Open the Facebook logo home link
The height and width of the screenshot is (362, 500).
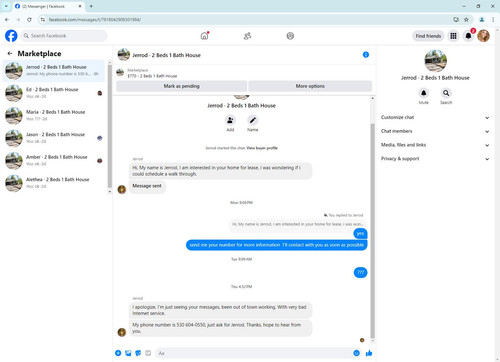point(11,36)
